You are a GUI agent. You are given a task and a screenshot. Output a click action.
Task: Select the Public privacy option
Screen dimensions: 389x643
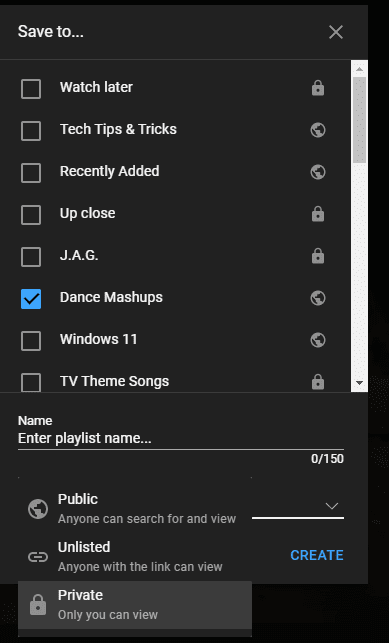click(135, 508)
